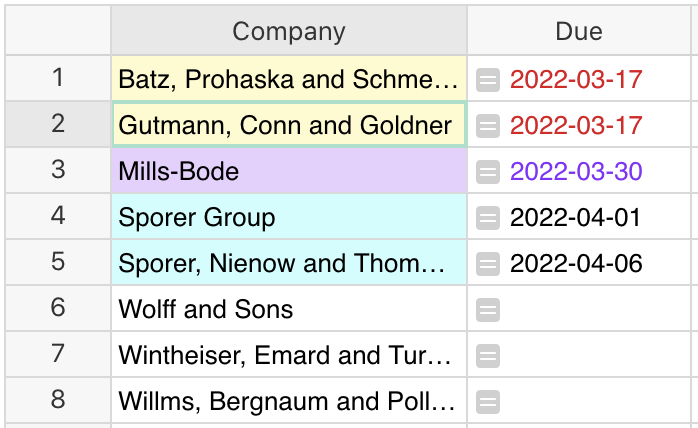Click the Wolff and Sons cell

[x=289, y=309]
